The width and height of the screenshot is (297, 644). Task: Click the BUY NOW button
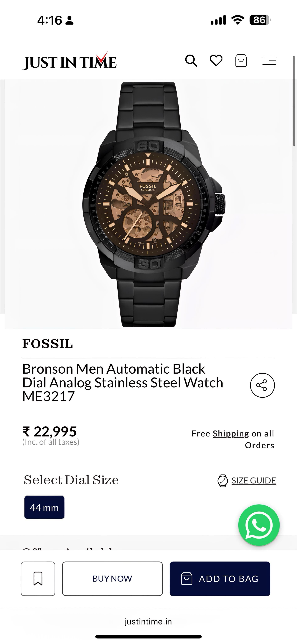click(112, 579)
